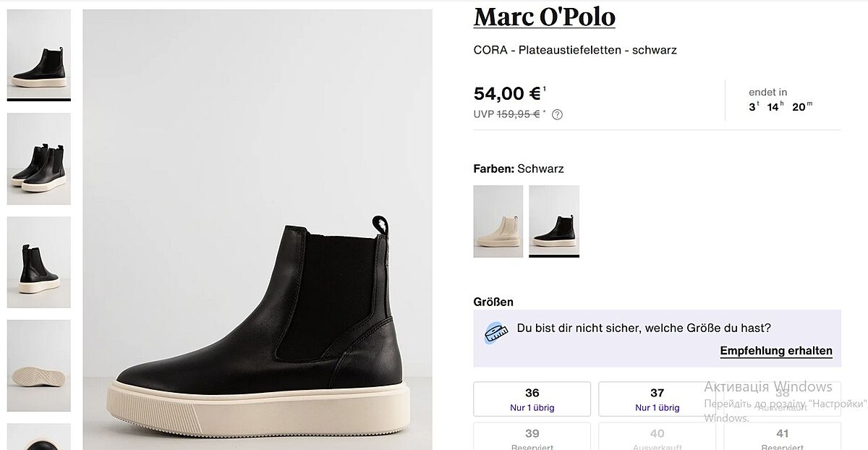Select reserved size 41
Screen dimensions: 868x450
(x=781, y=436)
